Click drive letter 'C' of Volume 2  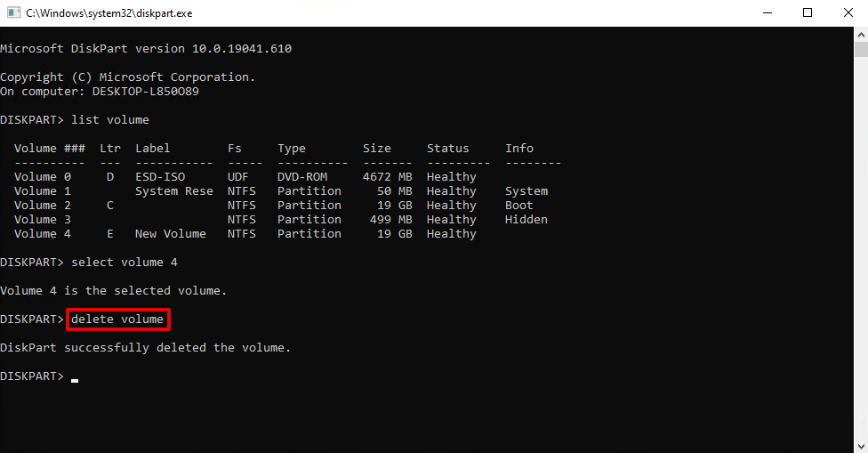[x=110, y=206]
